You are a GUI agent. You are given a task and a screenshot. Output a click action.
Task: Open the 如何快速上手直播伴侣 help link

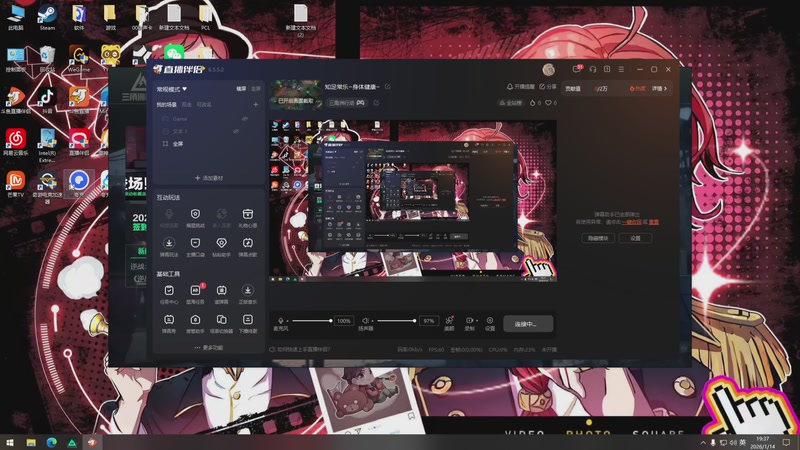[300, 349]
